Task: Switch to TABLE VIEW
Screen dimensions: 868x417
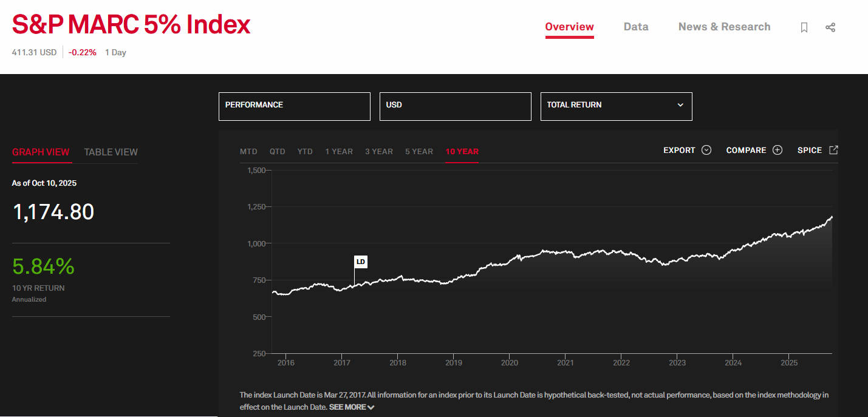Action: (x=110, y=152)
